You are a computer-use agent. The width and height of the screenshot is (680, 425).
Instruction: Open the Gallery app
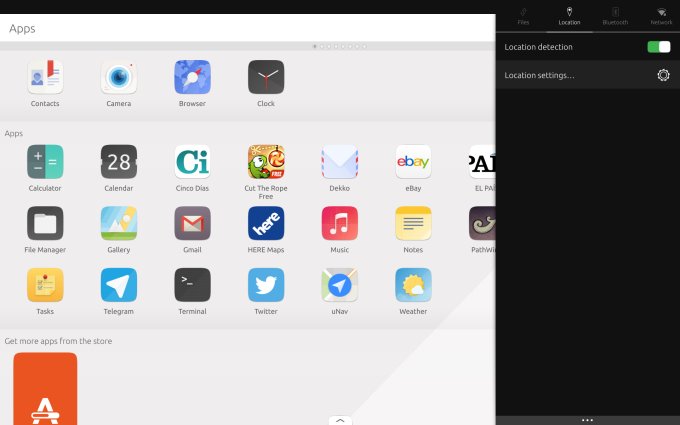119,223
